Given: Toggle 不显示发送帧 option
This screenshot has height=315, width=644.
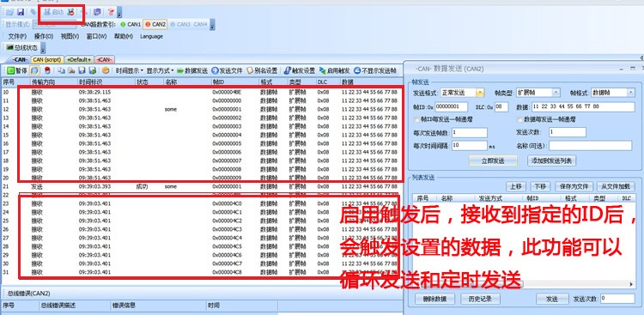Looking at the screenshot, I should click(x=375, y=70).
